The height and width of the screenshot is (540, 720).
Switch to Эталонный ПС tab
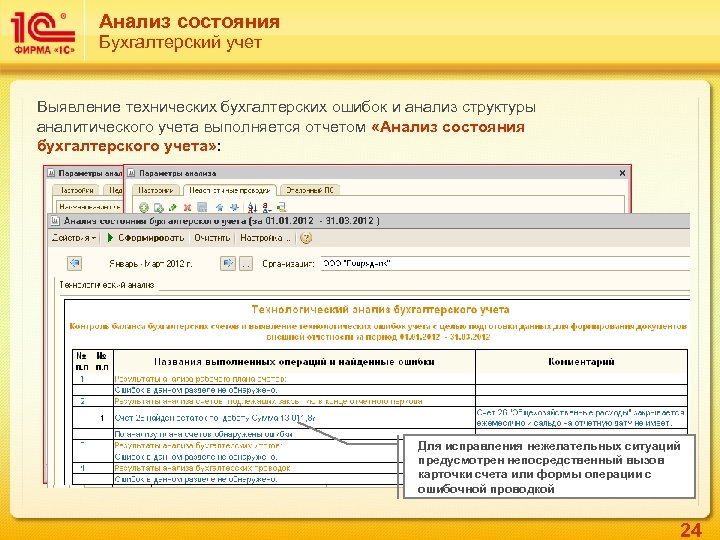pyautogui.click(x=310, y=190)
